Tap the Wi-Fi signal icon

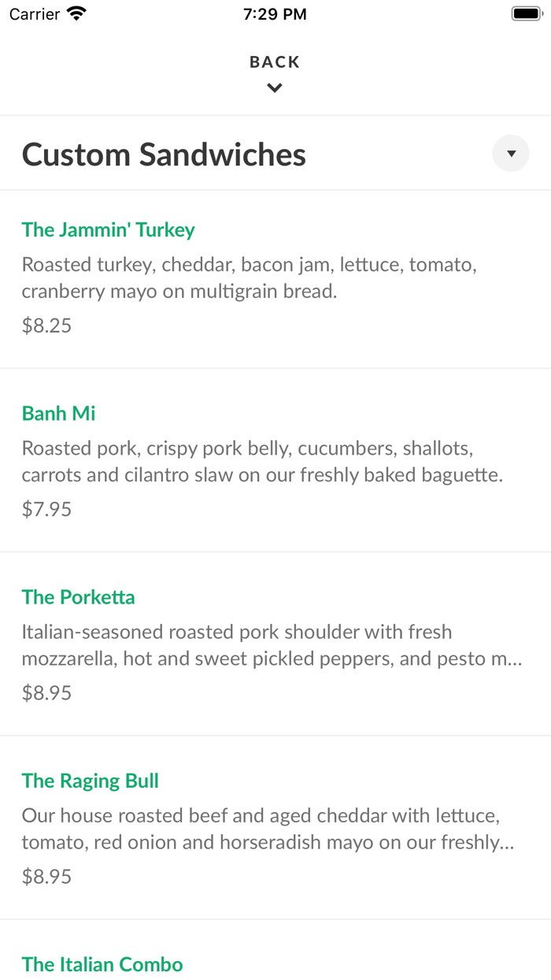(75, 13)
